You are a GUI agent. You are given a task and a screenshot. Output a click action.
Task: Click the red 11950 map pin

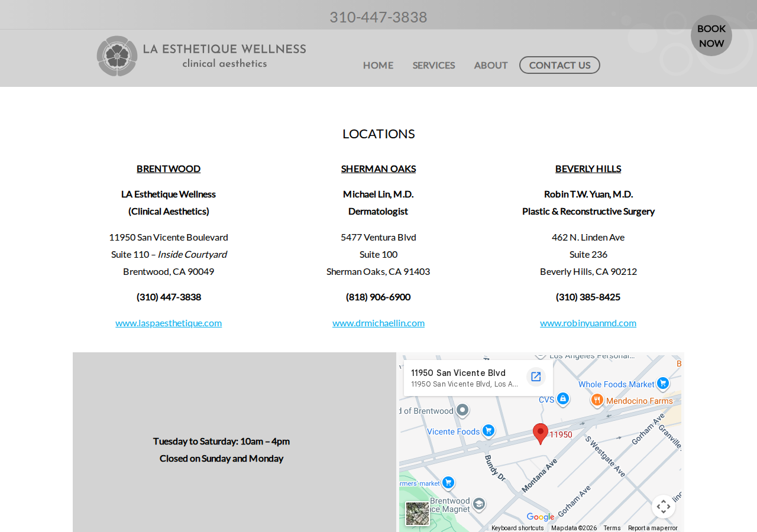541,434
